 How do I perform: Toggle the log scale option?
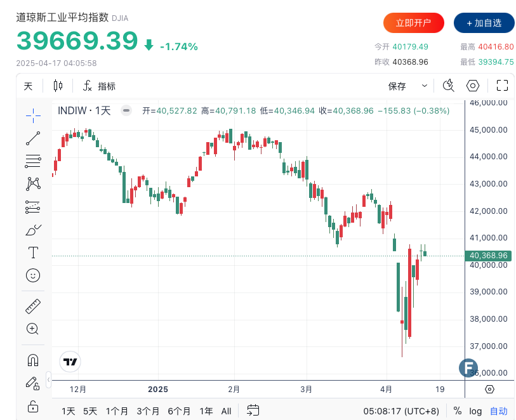pyautogui.click(x=475, y=411)
